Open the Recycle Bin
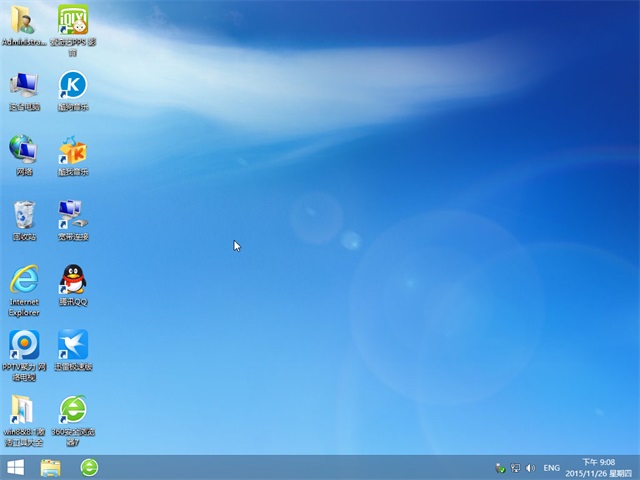The image size is (640, 480). 24,215
